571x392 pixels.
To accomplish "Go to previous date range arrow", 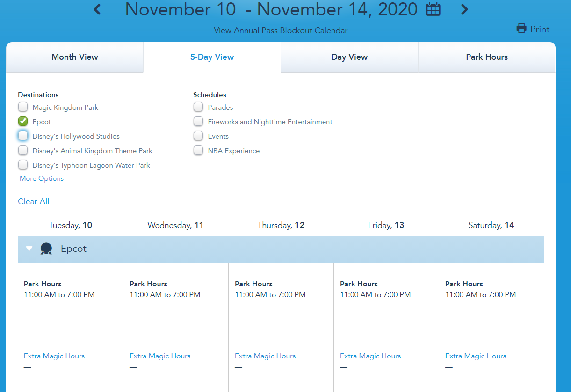I will (97, 9).
